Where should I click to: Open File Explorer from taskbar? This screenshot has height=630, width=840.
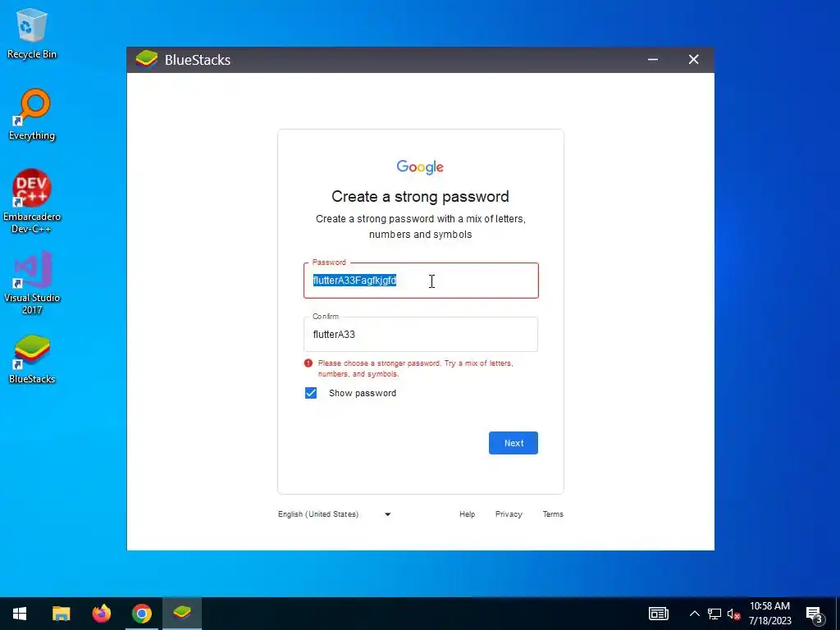[x=61, y=614]
